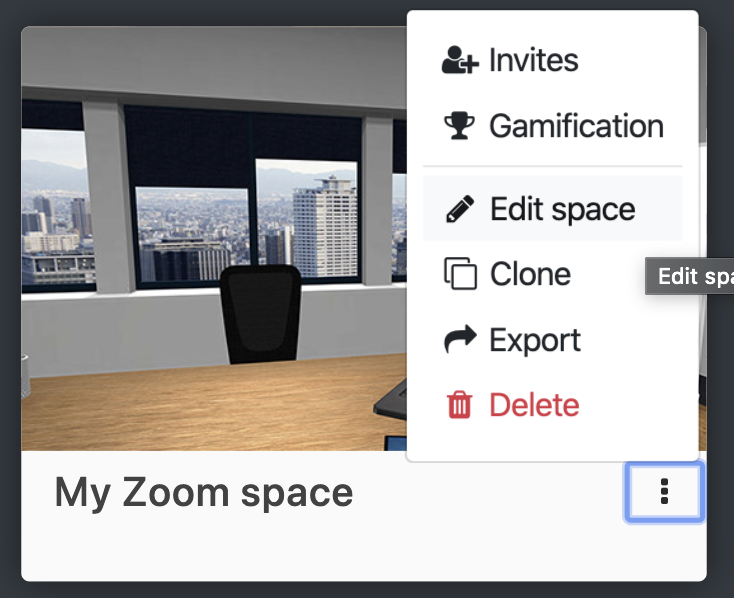Click the trophy Gamification icon

click(x=459, y=126)
